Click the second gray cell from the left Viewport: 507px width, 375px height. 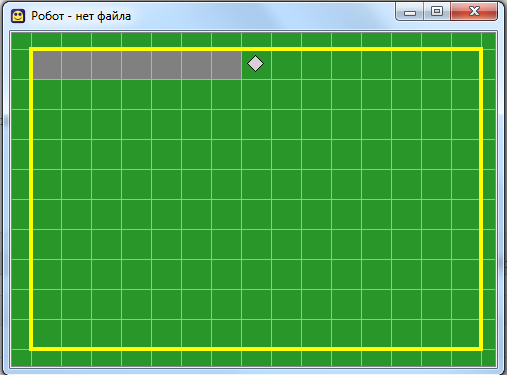tap(76, 65)
